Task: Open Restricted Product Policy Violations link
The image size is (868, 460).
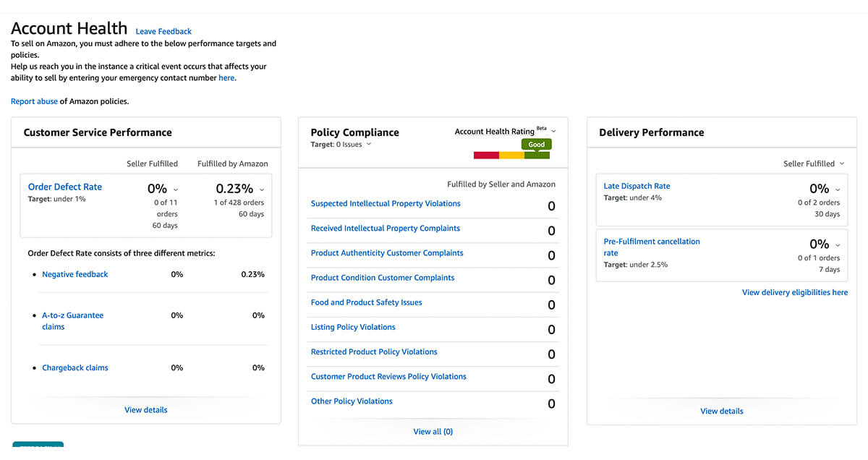Action: 374,352
